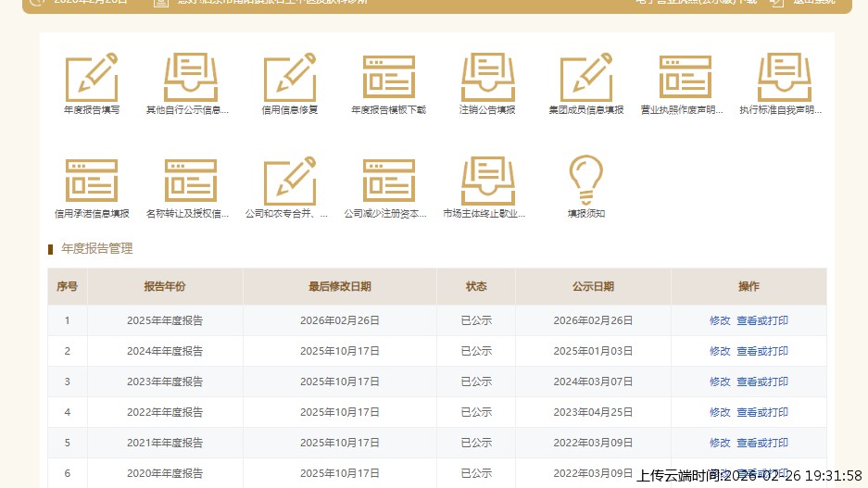The image size is (868, 488).
Task: Open 其他自行公示信息 icon
Action: pyautogui.click(x=190, y=78)
